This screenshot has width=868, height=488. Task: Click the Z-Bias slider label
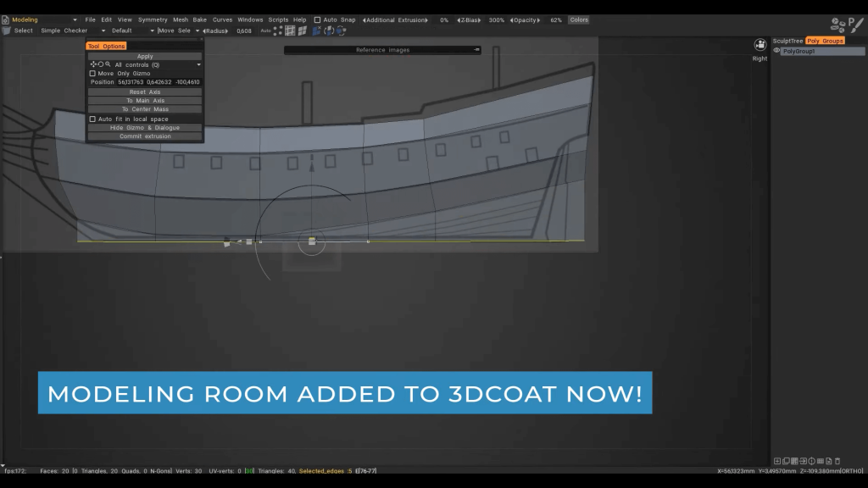pos(468,20)
